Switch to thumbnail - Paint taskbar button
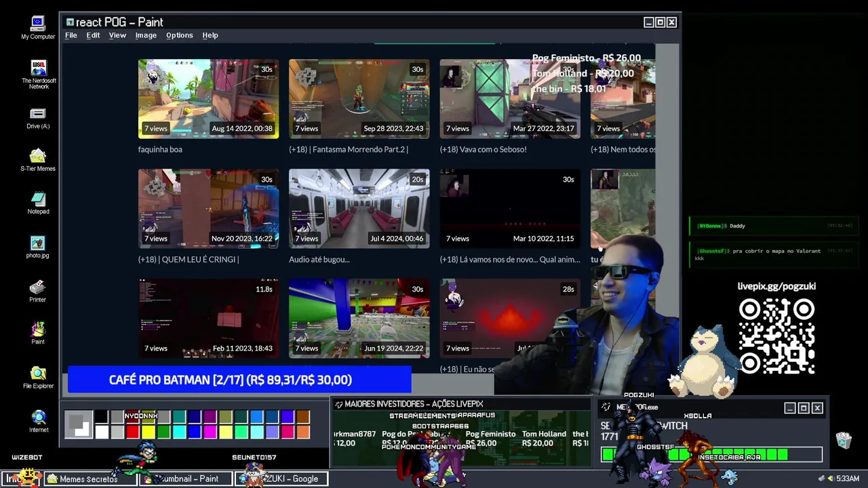This screenshot has width=868, height=488. click(x=185, y=479)
